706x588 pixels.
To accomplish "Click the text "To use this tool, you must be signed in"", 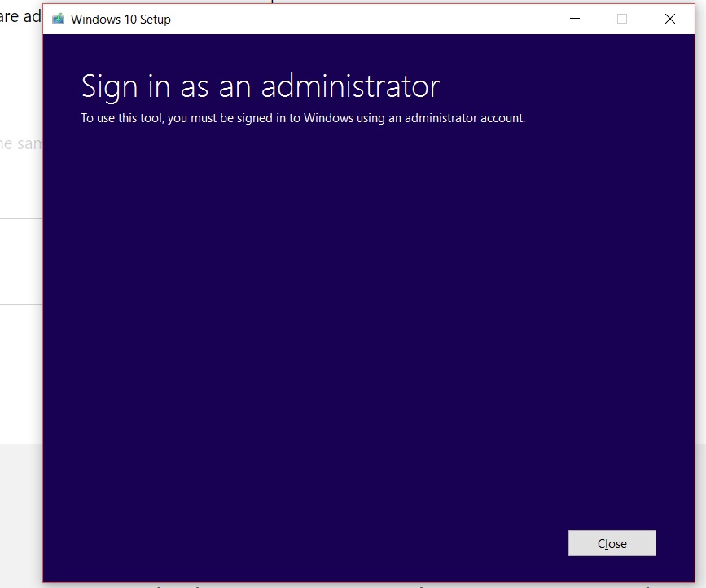I will [177, 118].
